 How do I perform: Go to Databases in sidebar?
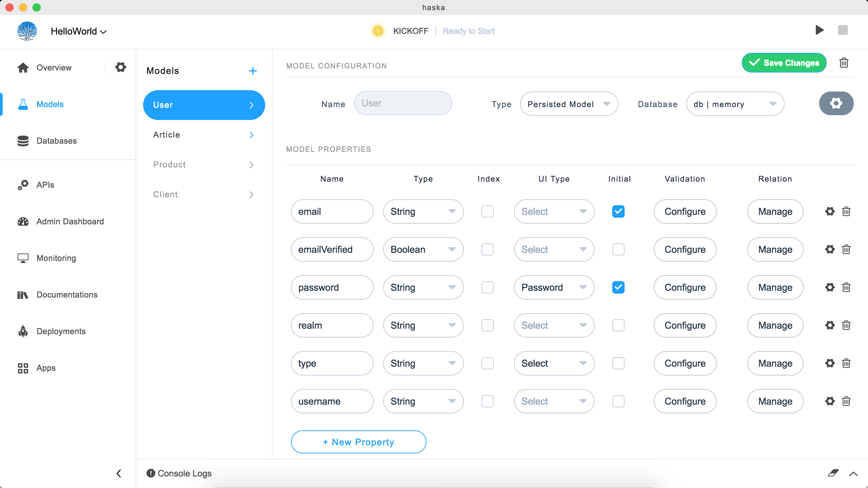[56, 141]
